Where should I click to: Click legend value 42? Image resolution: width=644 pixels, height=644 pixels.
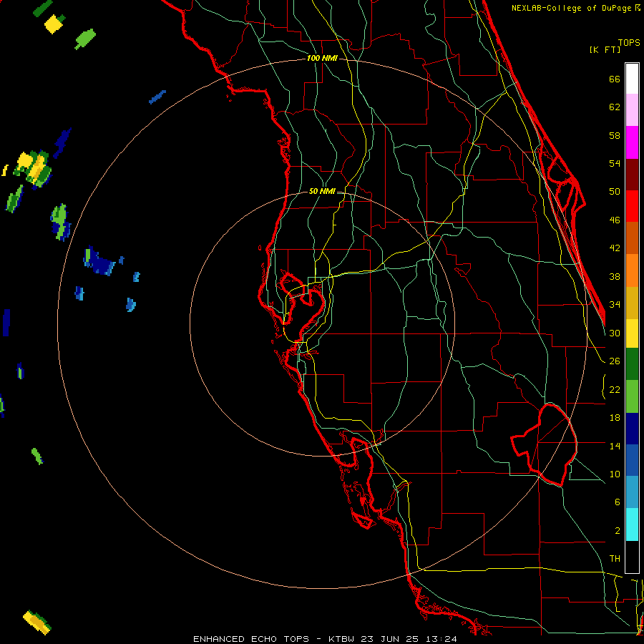[x=615, y=248]
